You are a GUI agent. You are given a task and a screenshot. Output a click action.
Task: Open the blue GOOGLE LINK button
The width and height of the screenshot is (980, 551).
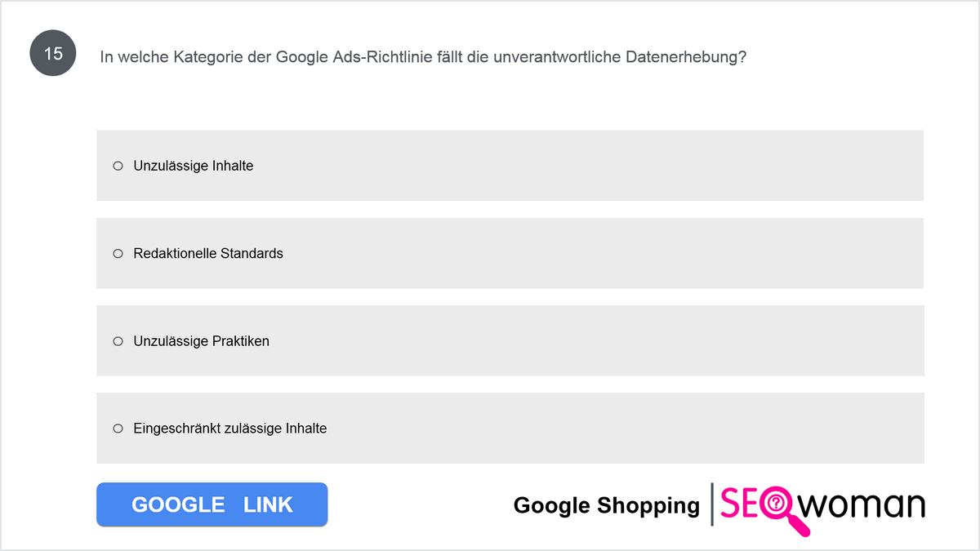[x=212, y=504]
